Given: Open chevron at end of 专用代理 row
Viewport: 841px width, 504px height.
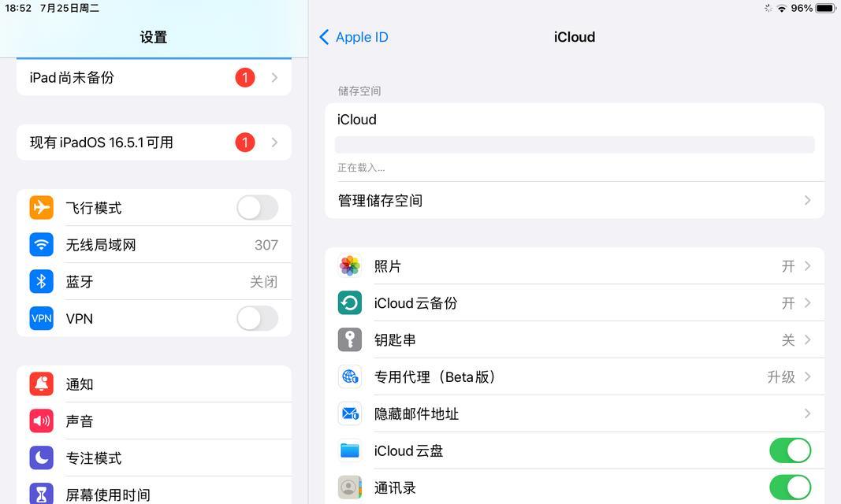Looking at the screenshot, I should click(807, 377).
